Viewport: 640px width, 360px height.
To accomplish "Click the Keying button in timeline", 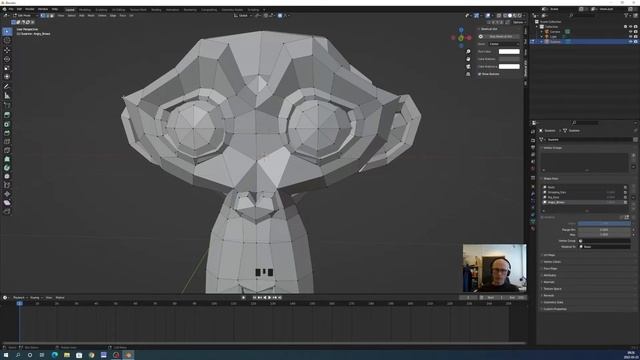I will coord(35,298).
